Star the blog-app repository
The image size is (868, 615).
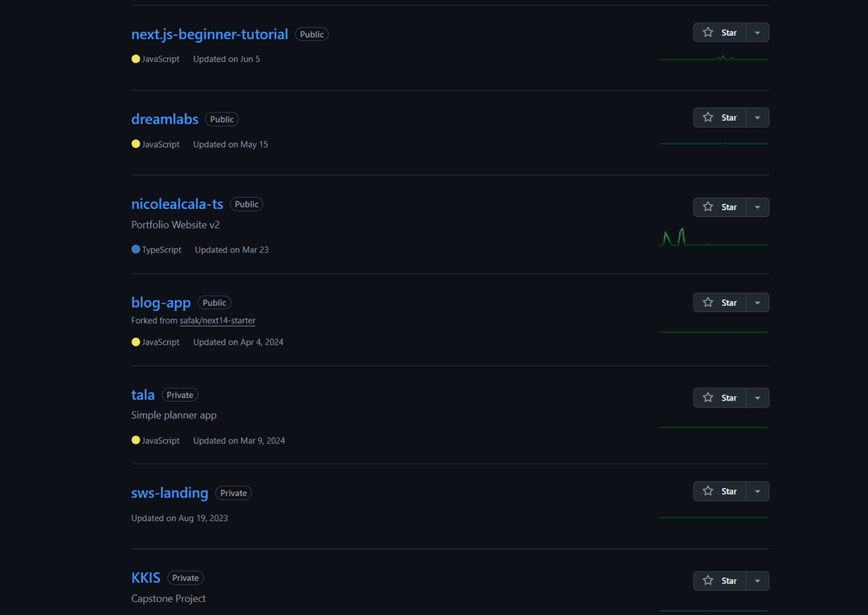point(720,303)
